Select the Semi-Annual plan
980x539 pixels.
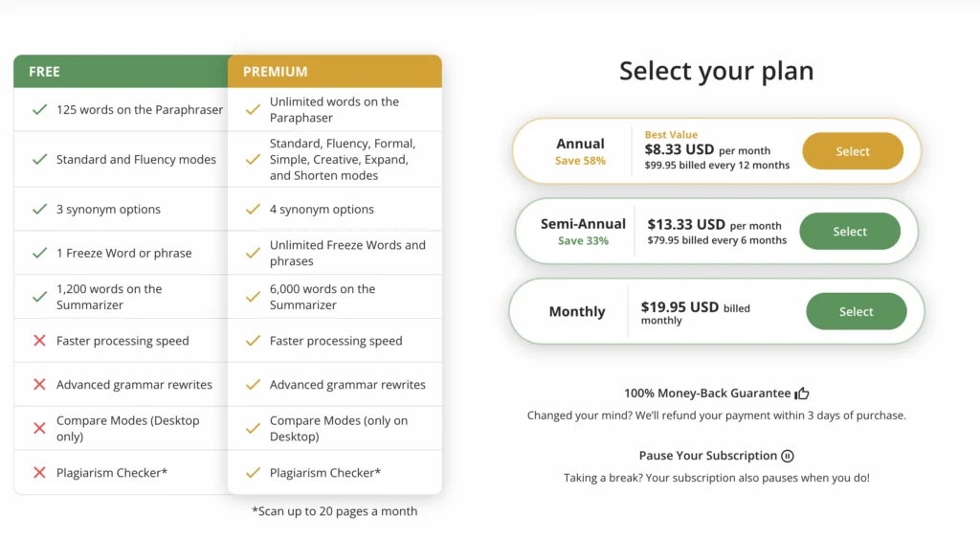point(850,232)
